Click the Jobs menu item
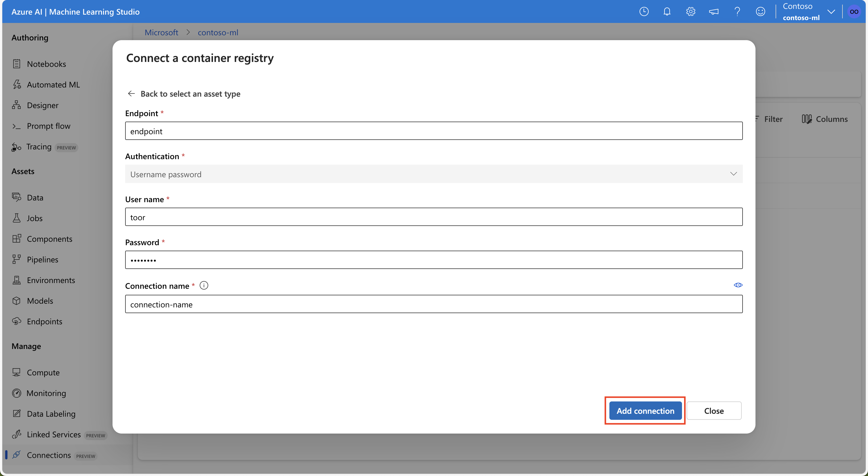The height and width of the screenshot is (476, 868). [35, 217]
